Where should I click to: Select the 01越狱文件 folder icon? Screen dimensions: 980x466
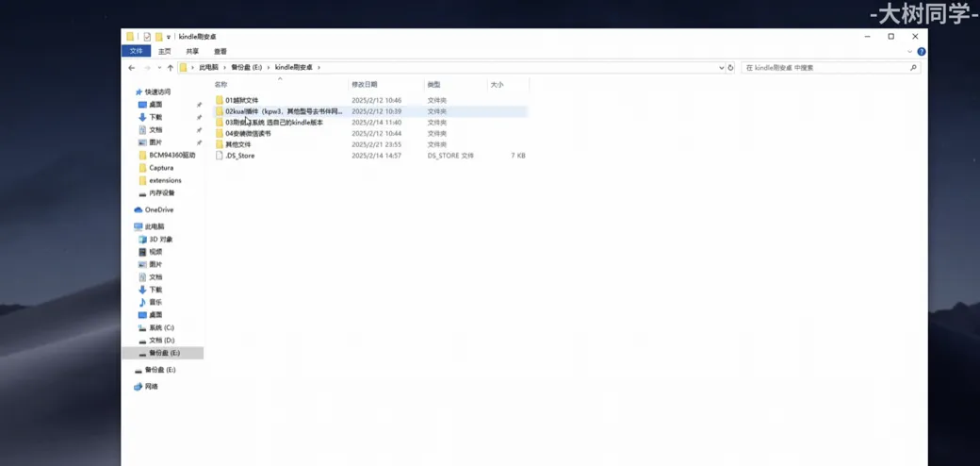point(220,100)
